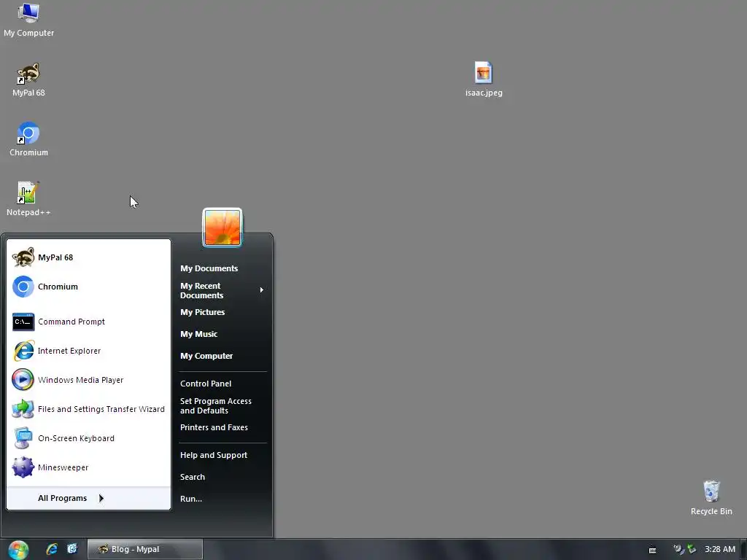747x560 pixels.
Task: Click the Start orb button
Action: (18, 550)
